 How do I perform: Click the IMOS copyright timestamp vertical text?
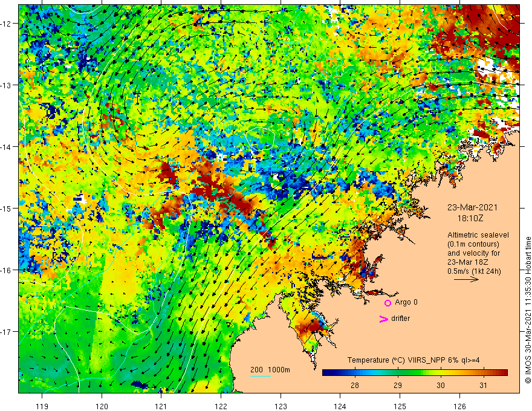528,310
